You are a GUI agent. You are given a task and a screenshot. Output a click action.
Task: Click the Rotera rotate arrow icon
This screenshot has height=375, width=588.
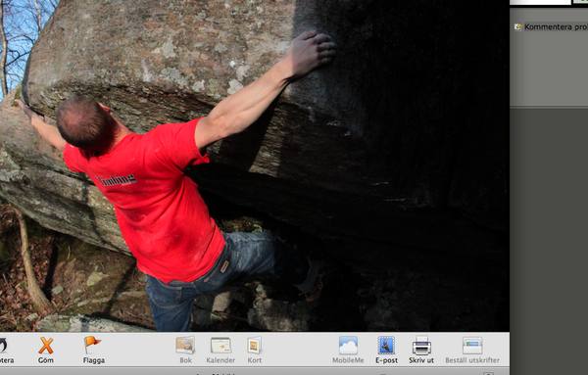(3, 345)
